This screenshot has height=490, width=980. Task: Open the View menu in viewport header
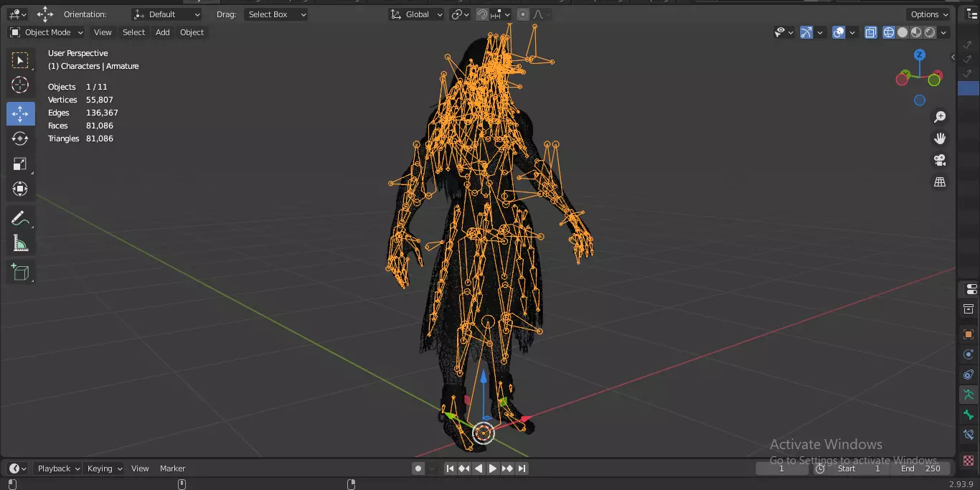tap(103, 32)
